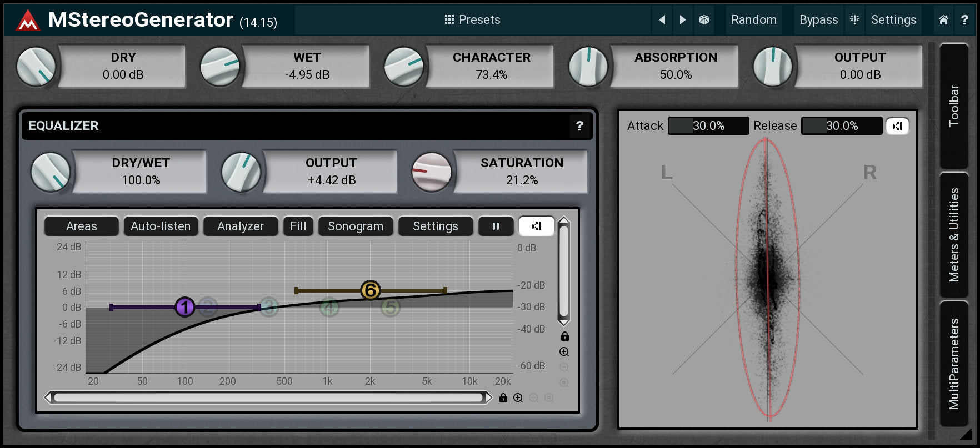Click the zoom-in magnifier below the graph

pos(518,398)
